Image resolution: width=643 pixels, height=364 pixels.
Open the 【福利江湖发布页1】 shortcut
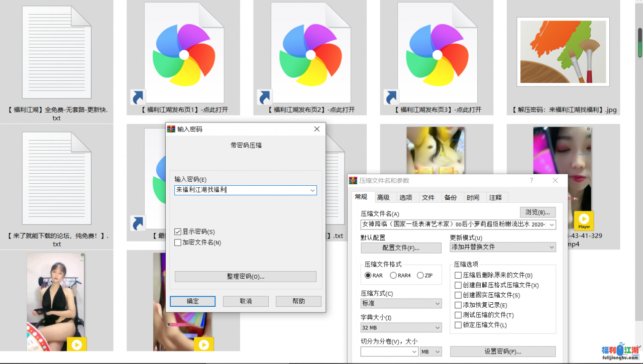[183, 55]
